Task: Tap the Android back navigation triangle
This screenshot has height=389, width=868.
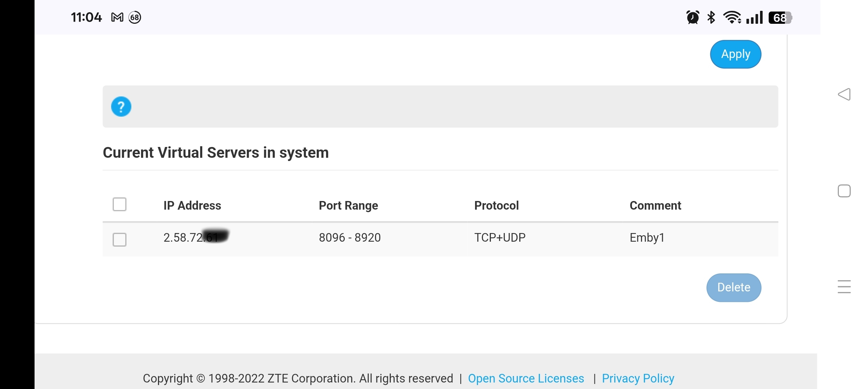Action: point(844,94)
